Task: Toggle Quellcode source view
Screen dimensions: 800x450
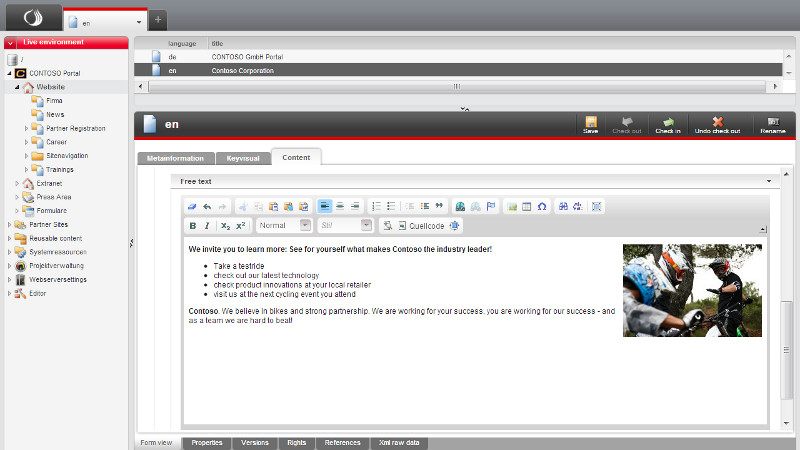Action: tap(411, 226)
